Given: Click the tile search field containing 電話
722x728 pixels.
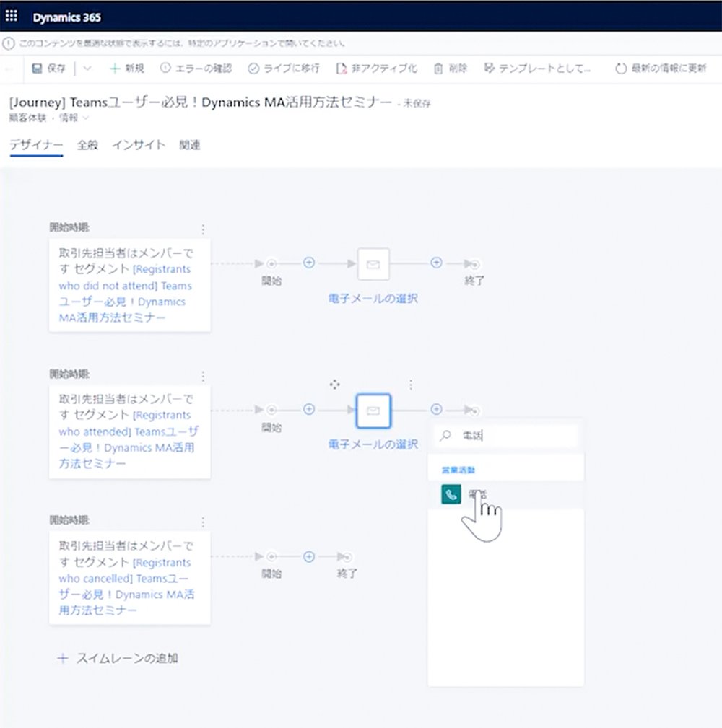Looking at the screenshot, I should coord(506,436).
